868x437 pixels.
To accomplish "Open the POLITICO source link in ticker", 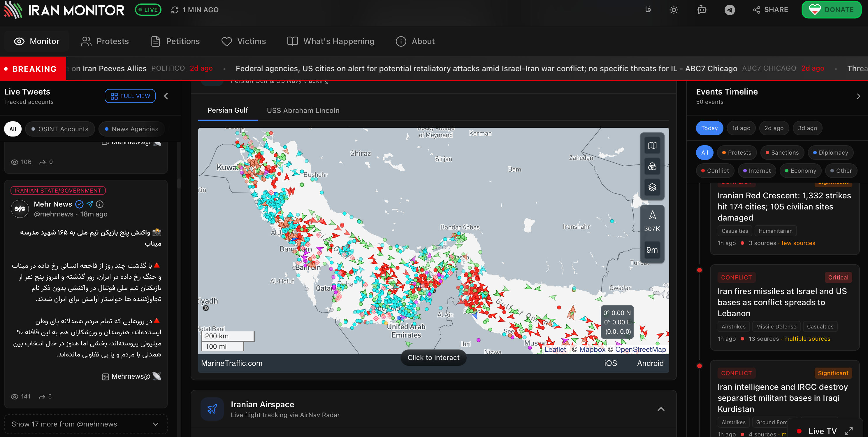I will click(x=168, y=68).
